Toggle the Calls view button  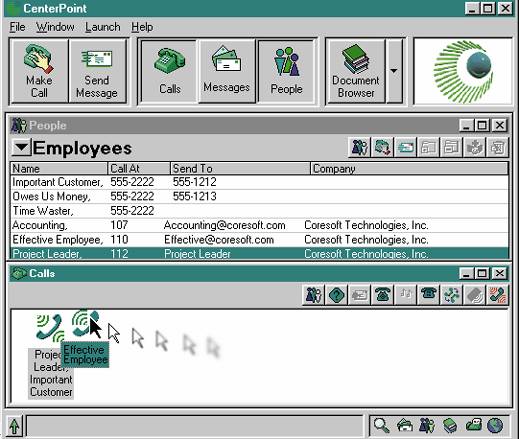click(x=170, y=71)
